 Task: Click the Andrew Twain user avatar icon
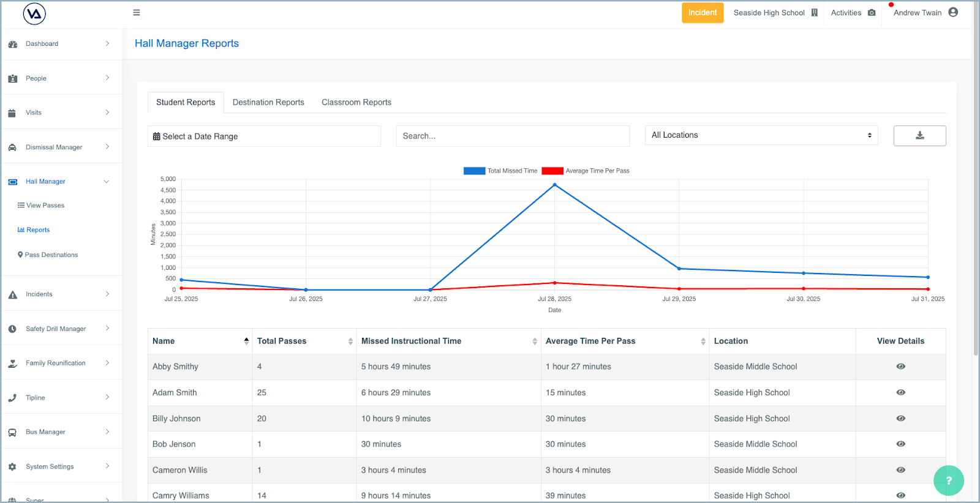(x=953, y=12)
